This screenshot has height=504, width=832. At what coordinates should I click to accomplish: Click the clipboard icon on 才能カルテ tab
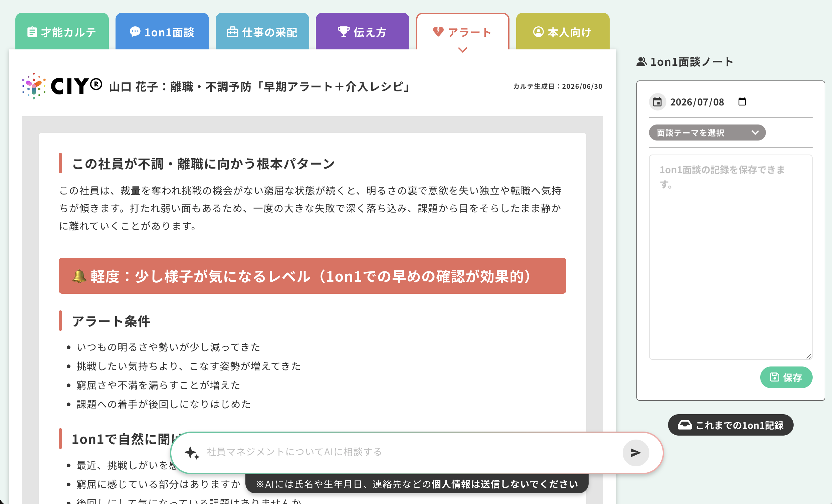pyautogui.click(x=32, y=32)
